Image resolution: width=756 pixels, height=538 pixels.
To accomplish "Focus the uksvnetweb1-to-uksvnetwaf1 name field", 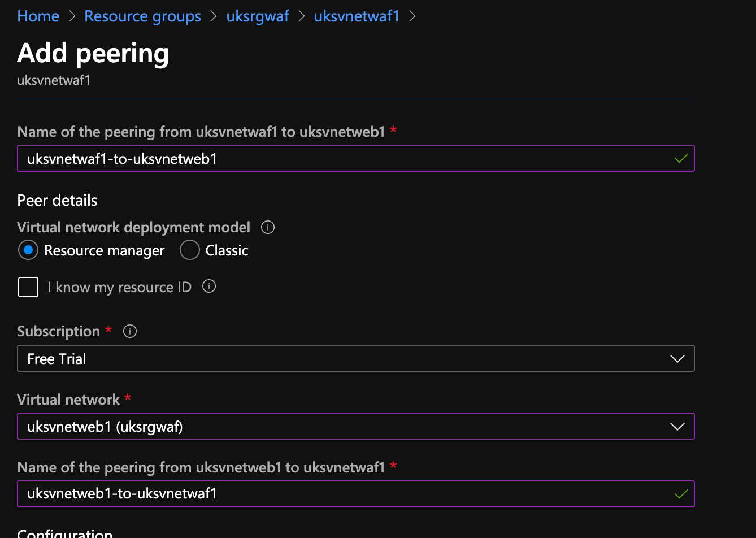I will click(x=356, y=494).
